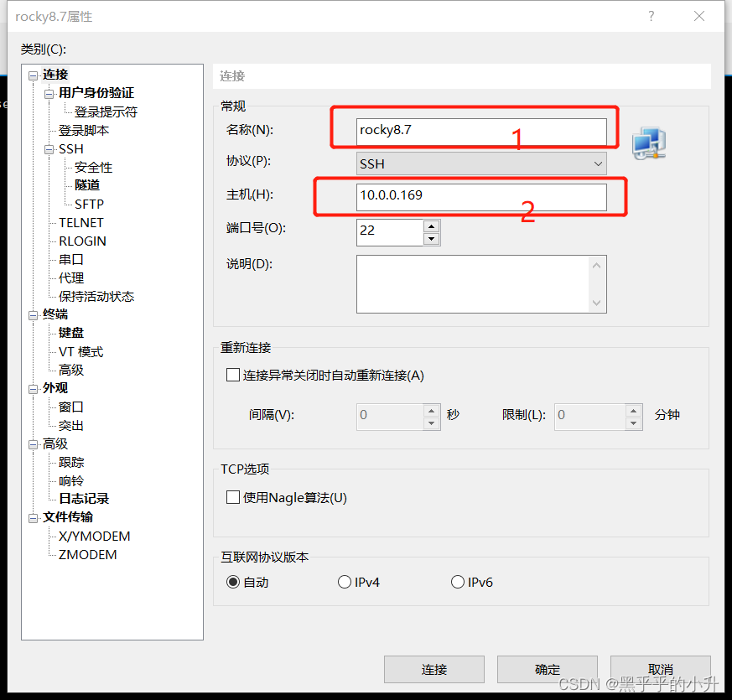
Task: Click the port number field showing 22
Action: pyautogui.click(x=390, y=232)
